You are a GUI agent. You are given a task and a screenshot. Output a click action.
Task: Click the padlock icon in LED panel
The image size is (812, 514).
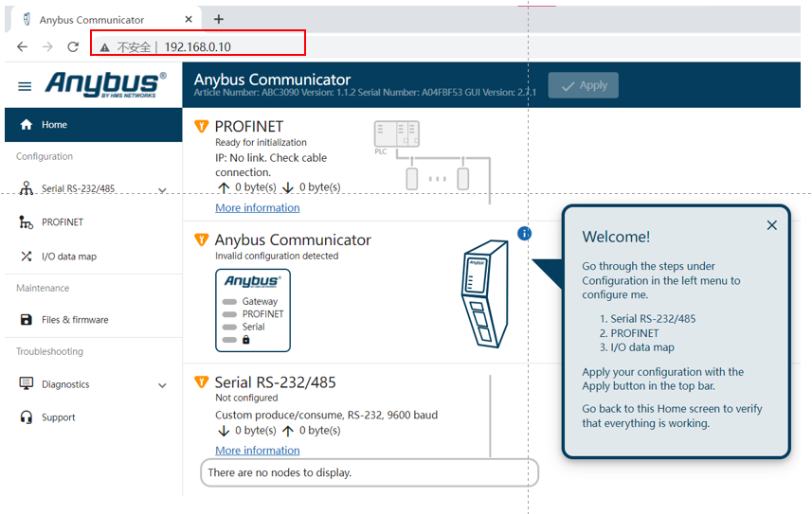[x=246, y=340]
